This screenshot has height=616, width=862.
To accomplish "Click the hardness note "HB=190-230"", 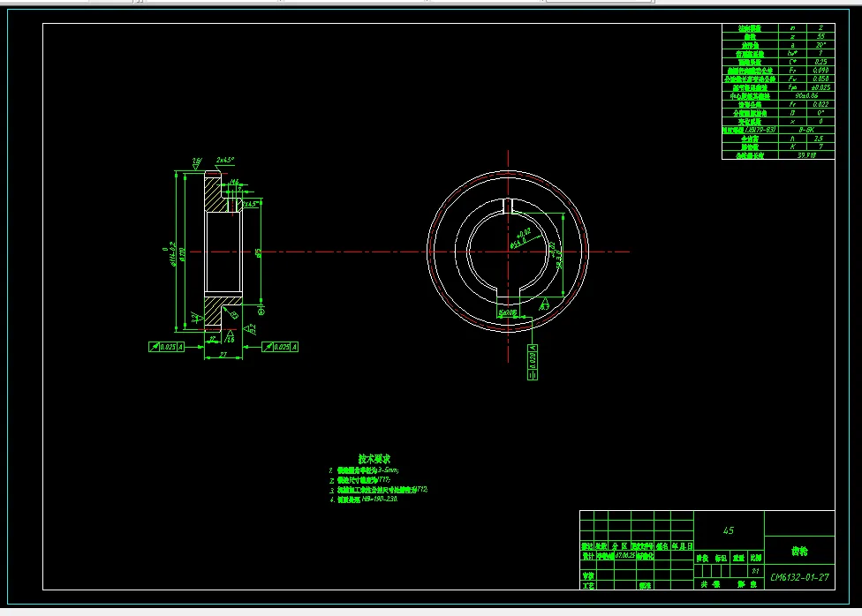I will click(363, 500).
